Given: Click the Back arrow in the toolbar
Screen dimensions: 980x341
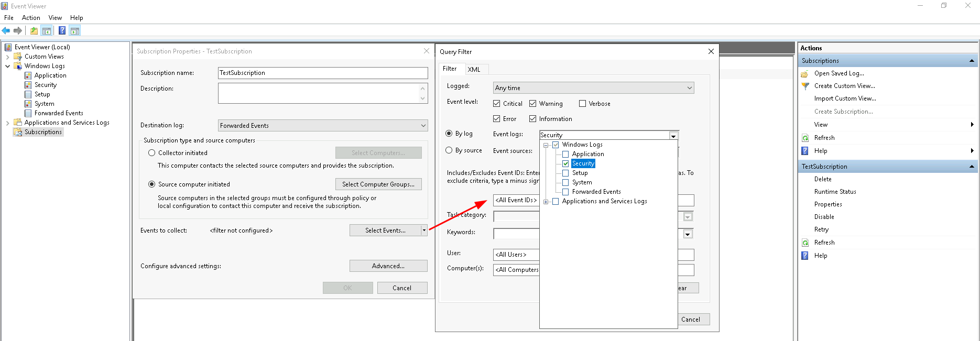Looking at the screenshot, I should point(6,31).
